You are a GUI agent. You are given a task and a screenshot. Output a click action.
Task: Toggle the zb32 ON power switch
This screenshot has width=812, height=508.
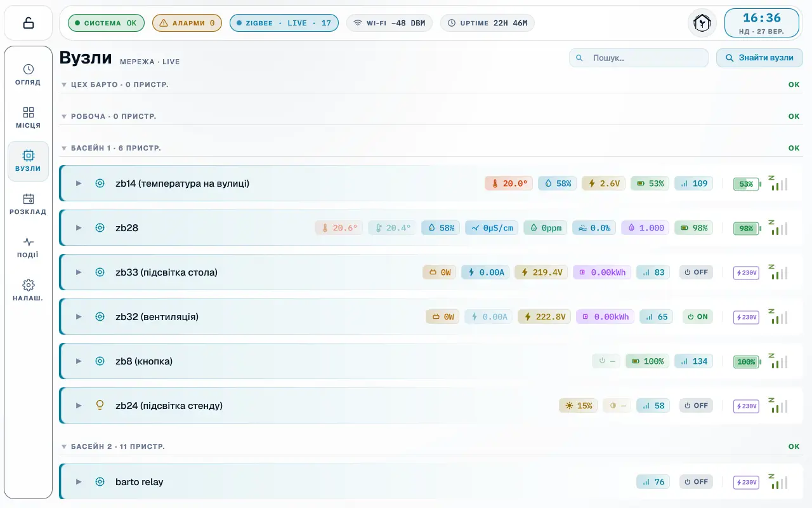point(698,317)
